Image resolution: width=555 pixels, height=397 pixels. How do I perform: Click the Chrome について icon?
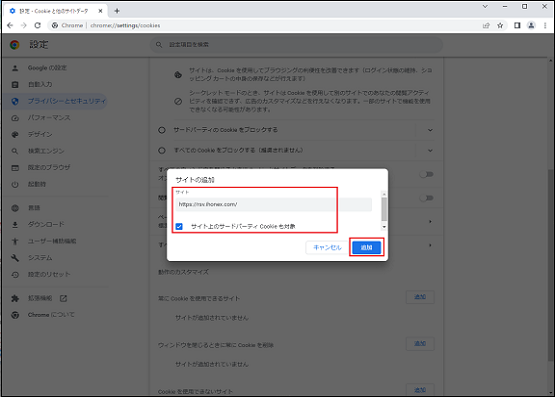[x=15, y=315]
